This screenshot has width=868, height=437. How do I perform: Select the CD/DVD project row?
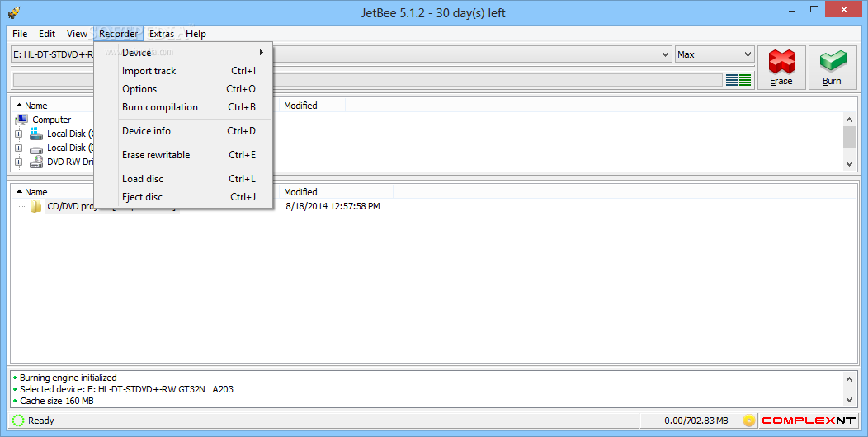click(112, 206)
